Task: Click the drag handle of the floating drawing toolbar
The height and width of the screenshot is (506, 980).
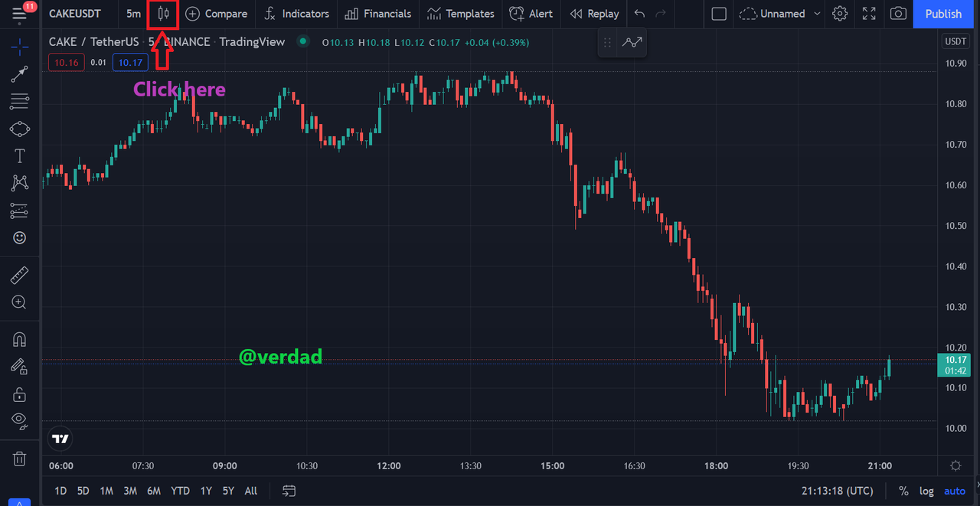Action: coord(607,43)
